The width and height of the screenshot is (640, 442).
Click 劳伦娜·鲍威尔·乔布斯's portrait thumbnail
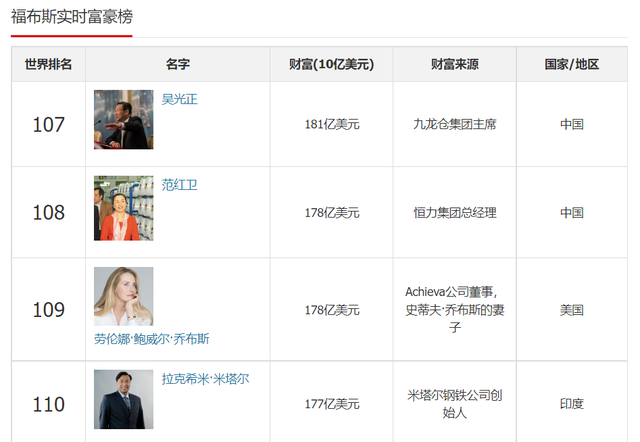[124, 296]
